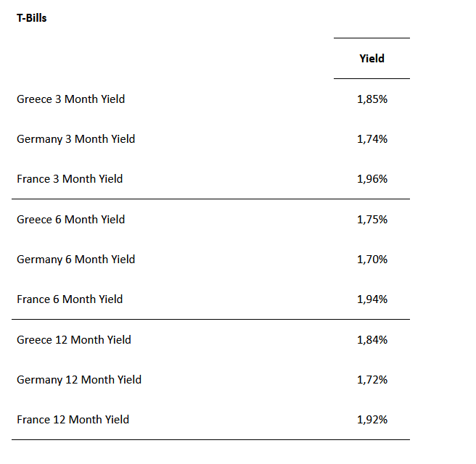Viewport: 476px width, 464px height.
Task: Select the 1,70% yield value
Action: click(372, 260)
